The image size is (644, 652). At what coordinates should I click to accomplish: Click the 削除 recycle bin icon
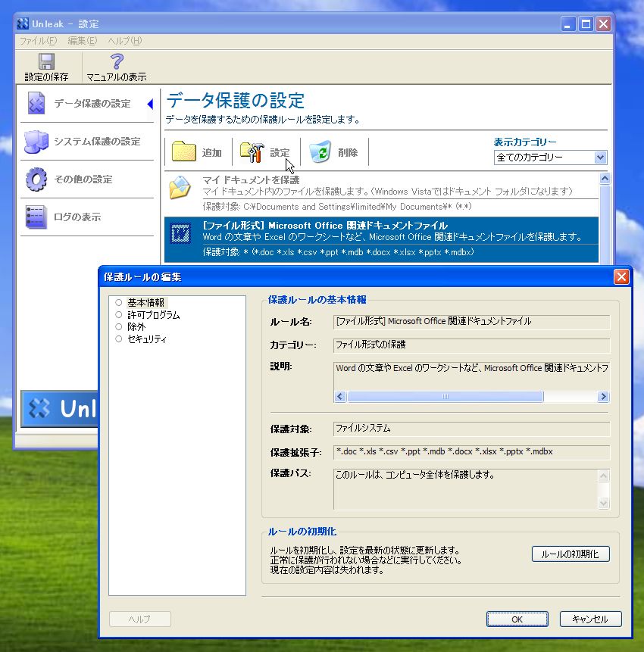coord(320,151)
